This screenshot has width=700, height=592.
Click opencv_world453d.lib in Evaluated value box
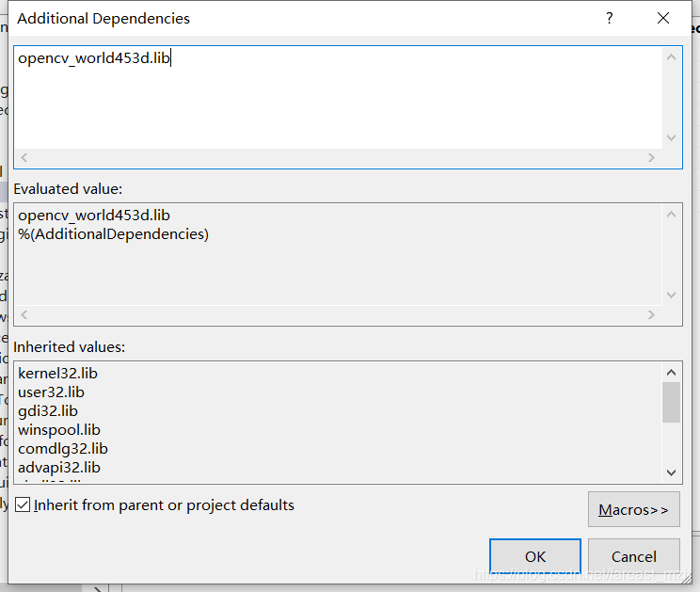[x=94, y=216]
